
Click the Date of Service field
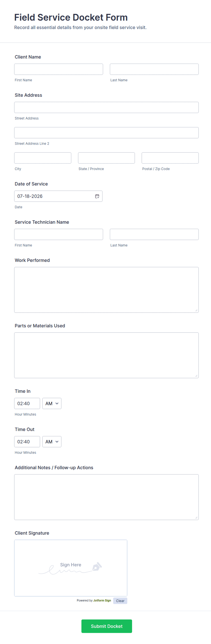[58, 196]
